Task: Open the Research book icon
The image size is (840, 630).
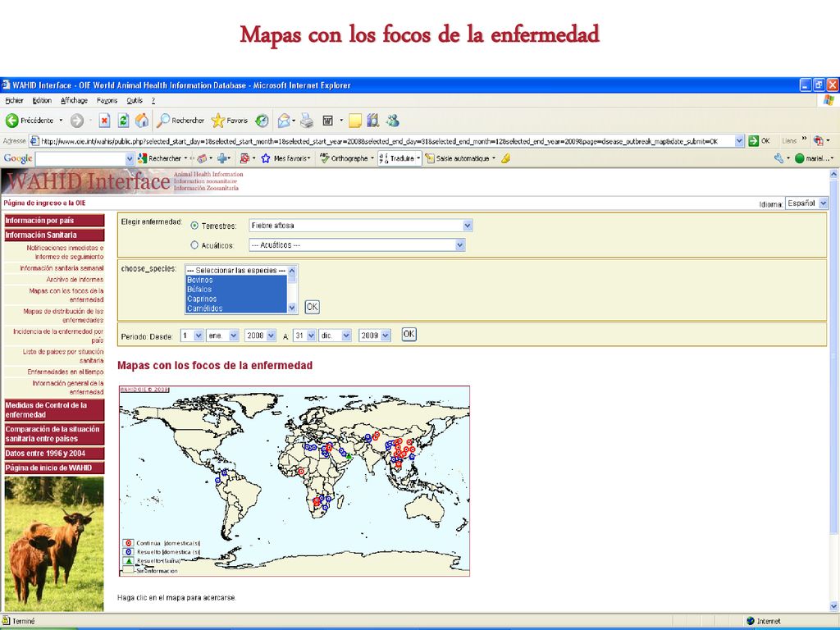Action: (x=373, y=121)
